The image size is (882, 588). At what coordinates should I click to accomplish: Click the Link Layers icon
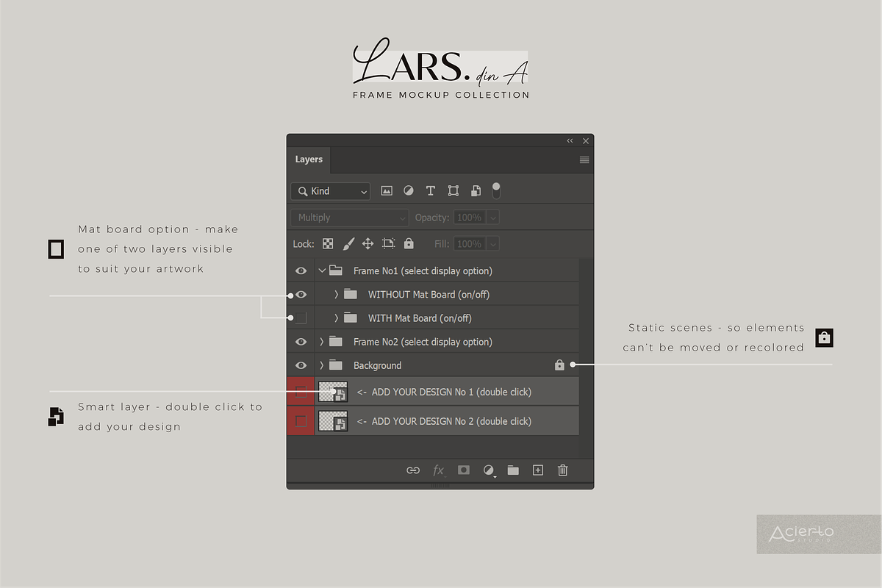point(412,470)
